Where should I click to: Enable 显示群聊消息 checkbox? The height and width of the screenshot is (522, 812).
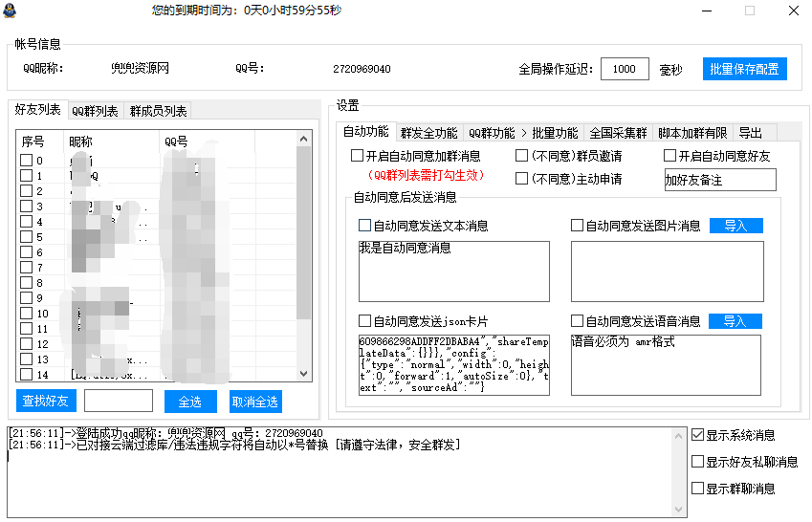[x=697, y=489]
